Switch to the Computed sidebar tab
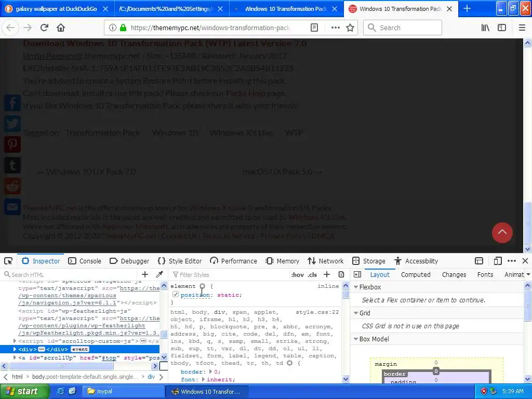532x399 pixels. point(416,274)
